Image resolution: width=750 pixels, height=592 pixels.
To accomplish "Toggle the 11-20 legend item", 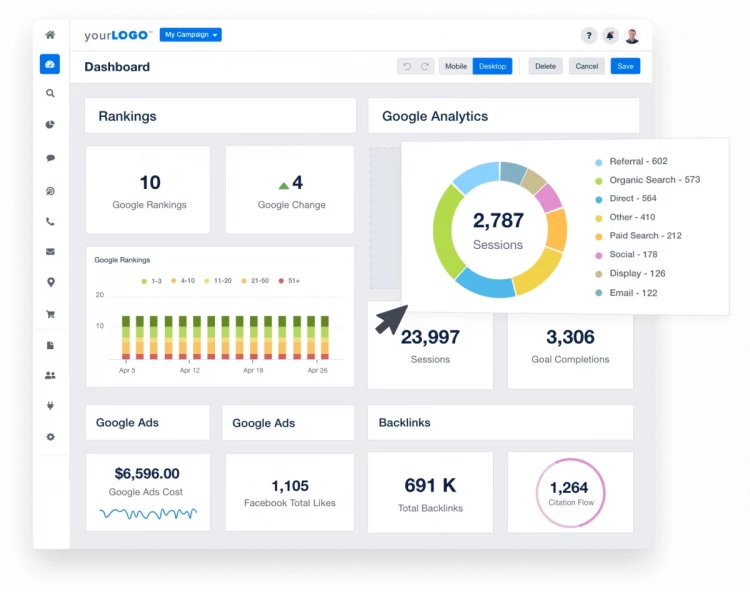I will pyautogui.click(x=218, y=281).
